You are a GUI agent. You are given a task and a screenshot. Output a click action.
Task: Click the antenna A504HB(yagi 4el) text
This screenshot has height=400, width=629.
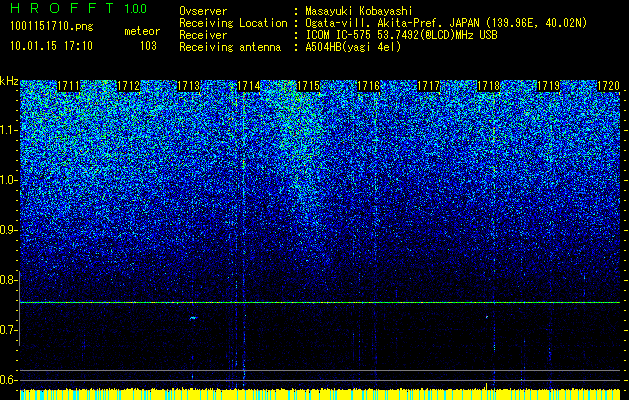coord(353,47)
